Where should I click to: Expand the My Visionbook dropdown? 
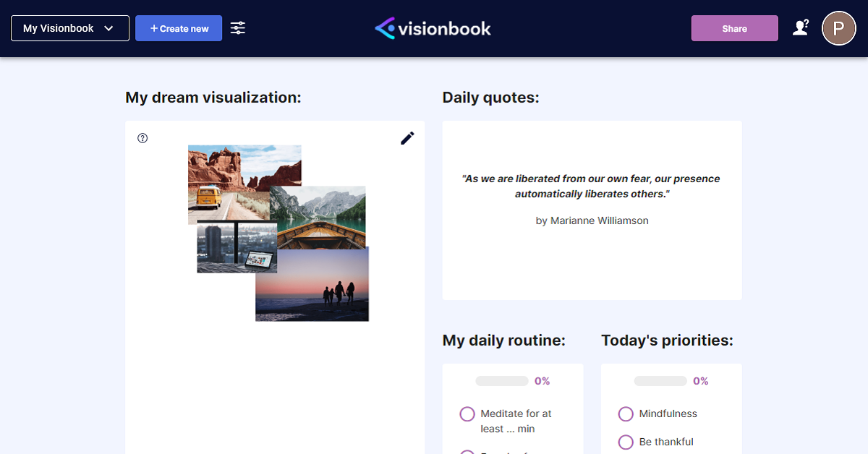[x=69, y=27]
